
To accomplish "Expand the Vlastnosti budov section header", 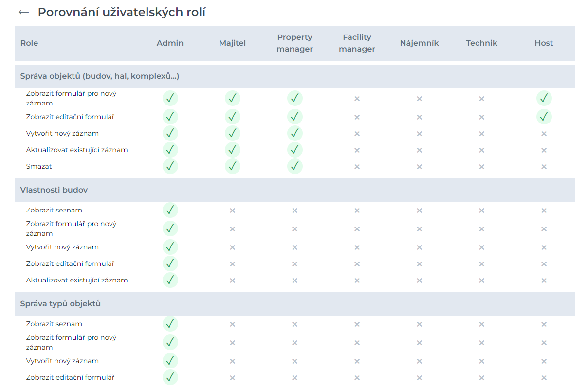I will point(54,190).
